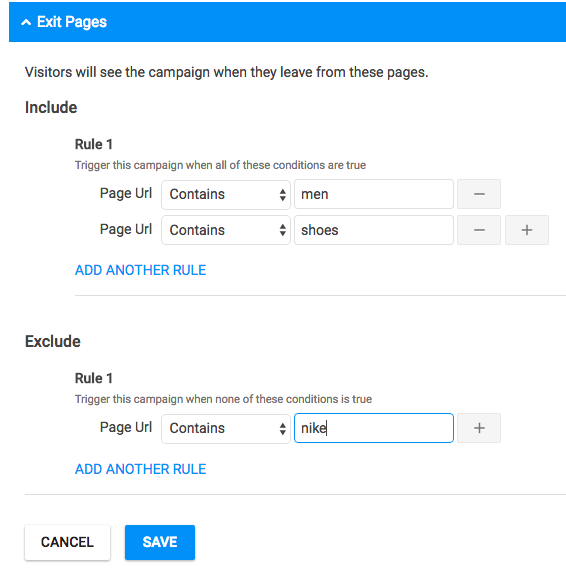
Task: Add condition using plus next to nike
Action: pos(479,428)
